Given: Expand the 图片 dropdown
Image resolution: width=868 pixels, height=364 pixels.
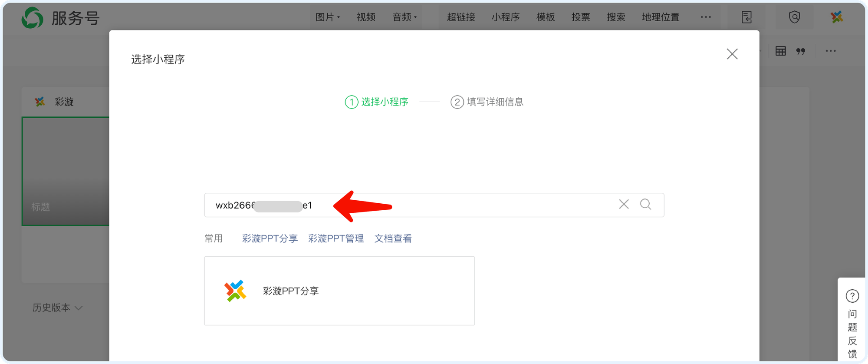Looking at the screenshot, I should pyautogui.click(x=328, y=17).
